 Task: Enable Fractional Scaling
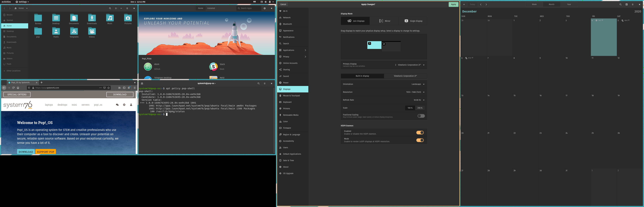pyautogui.click(x=421, y=116)
